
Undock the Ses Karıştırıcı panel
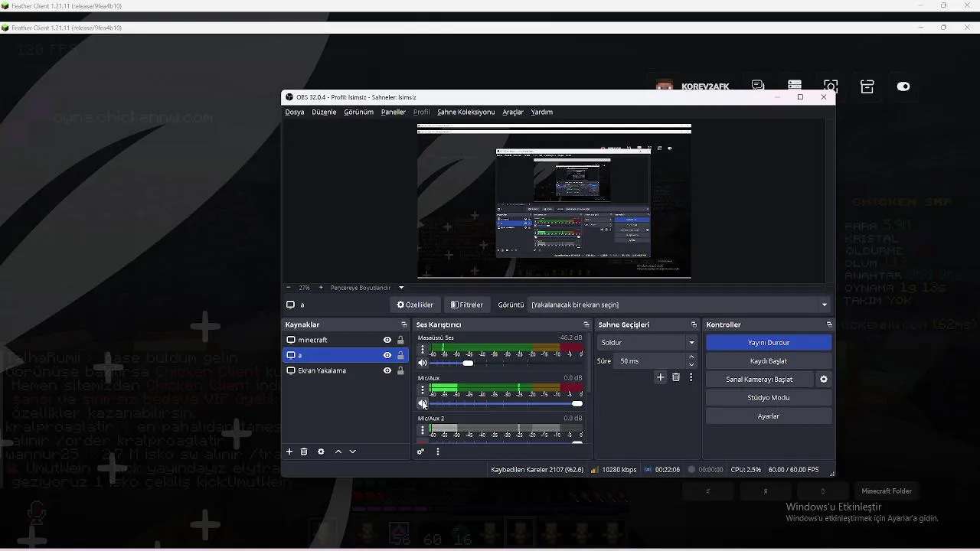tap(586, 324)
